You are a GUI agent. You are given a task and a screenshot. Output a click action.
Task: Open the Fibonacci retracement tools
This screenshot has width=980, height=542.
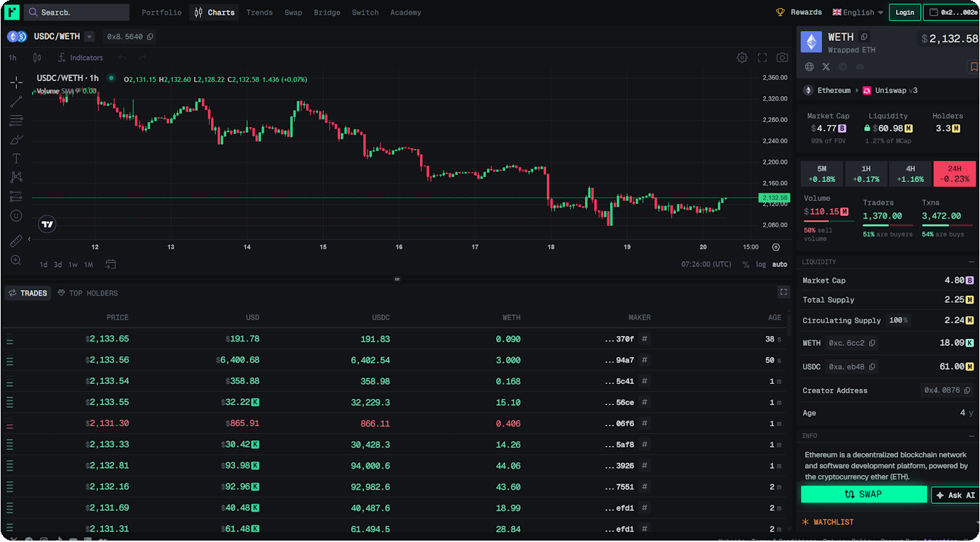pyautogui.click(x=16, y=121)
